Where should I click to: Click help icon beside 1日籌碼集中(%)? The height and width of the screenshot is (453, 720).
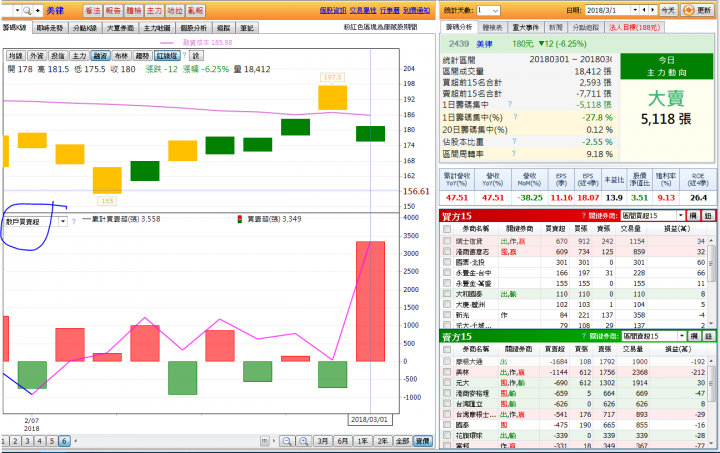click(515, 117)
